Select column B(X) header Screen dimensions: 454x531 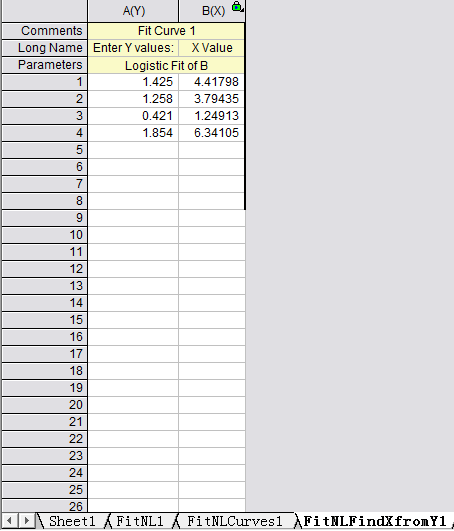(212, 11)
